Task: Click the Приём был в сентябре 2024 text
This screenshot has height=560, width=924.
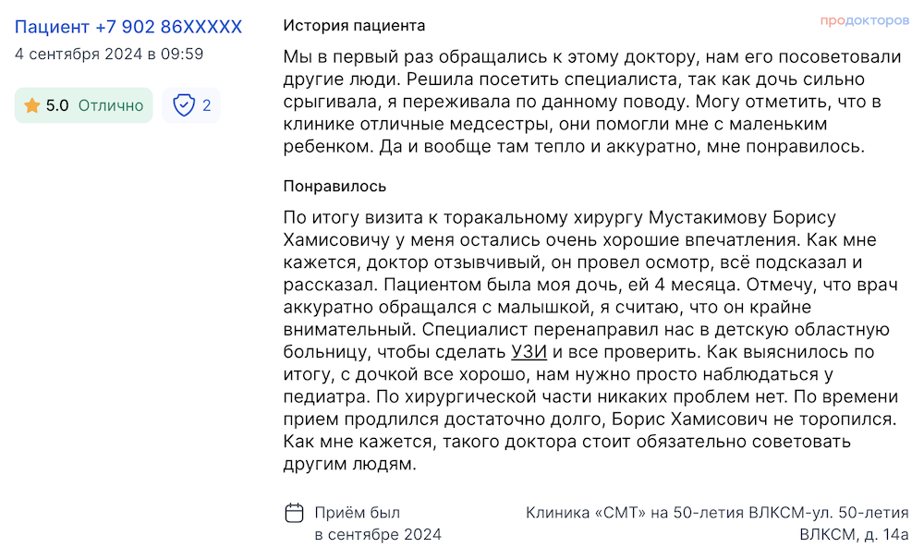Action: coord(378,524)
